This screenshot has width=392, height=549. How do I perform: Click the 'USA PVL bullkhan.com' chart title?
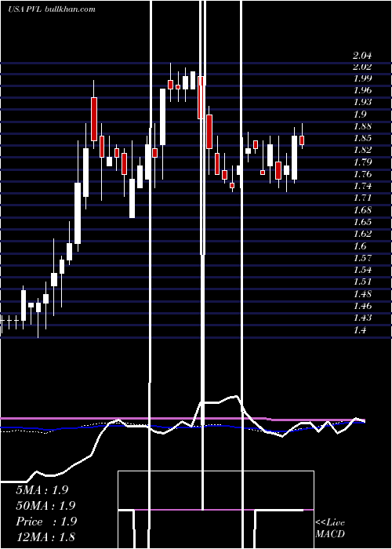point(52,9)
